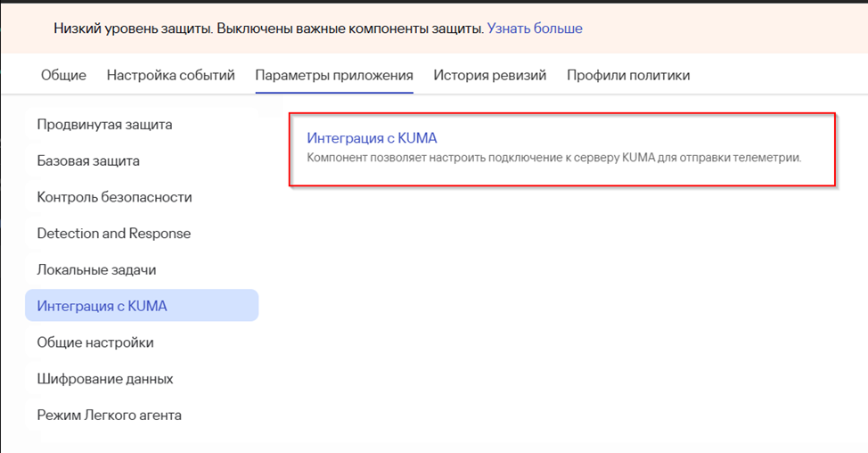The image size is (868, 453).
Task: Open the Общие tab
Action: [63, 75]
